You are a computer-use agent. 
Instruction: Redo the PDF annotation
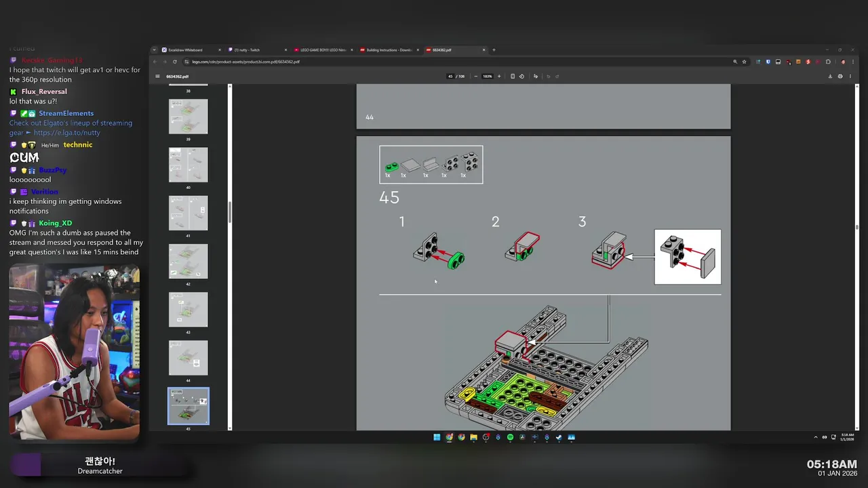(x=557, y=76)
